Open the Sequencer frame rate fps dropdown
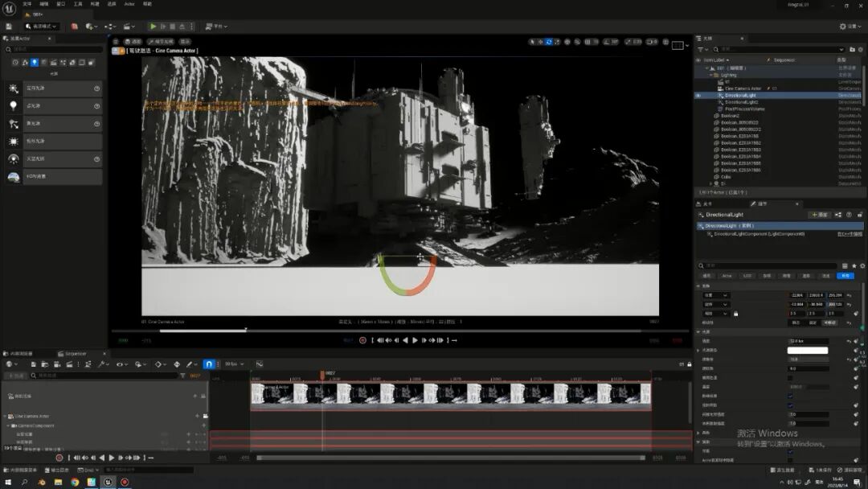 coord(234,364)
